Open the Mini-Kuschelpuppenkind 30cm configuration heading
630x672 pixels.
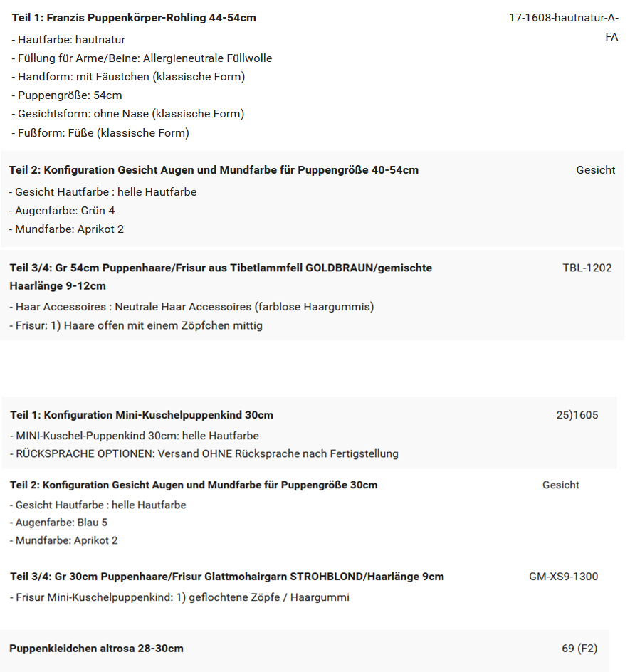(142, 415)
